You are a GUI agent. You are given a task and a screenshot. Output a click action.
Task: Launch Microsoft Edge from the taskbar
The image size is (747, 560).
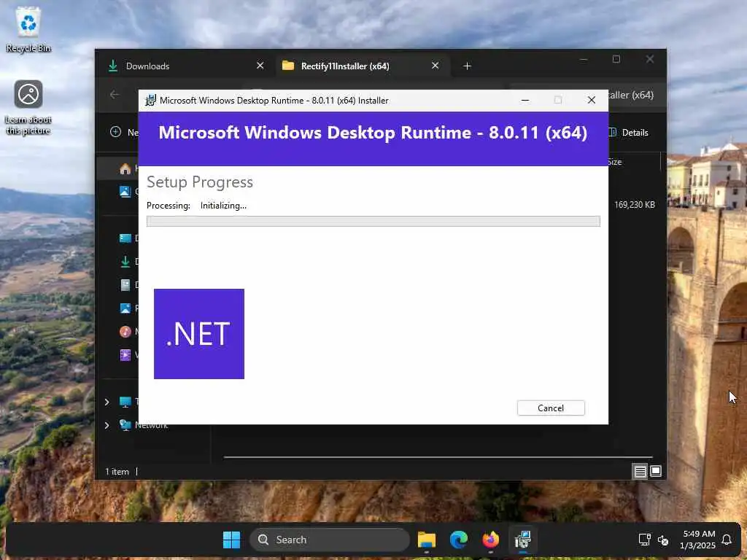click(458, 540)
